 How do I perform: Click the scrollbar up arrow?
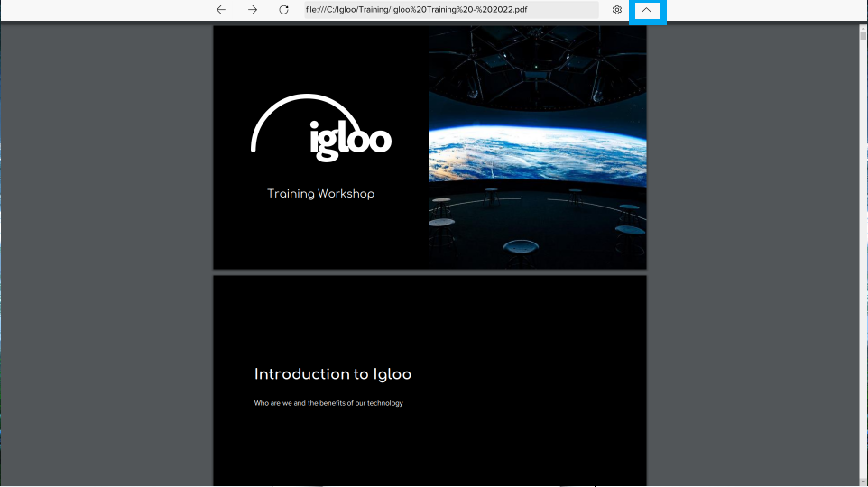point(863,29)
